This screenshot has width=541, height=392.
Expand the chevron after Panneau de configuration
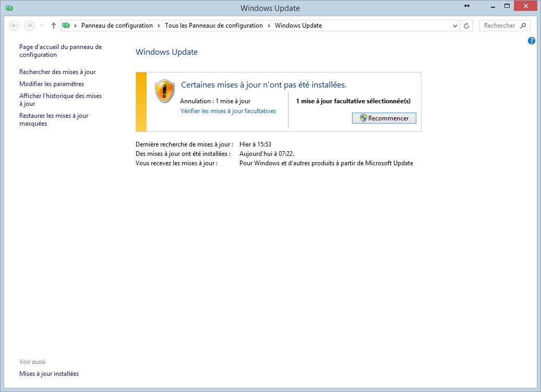point(159,26)
